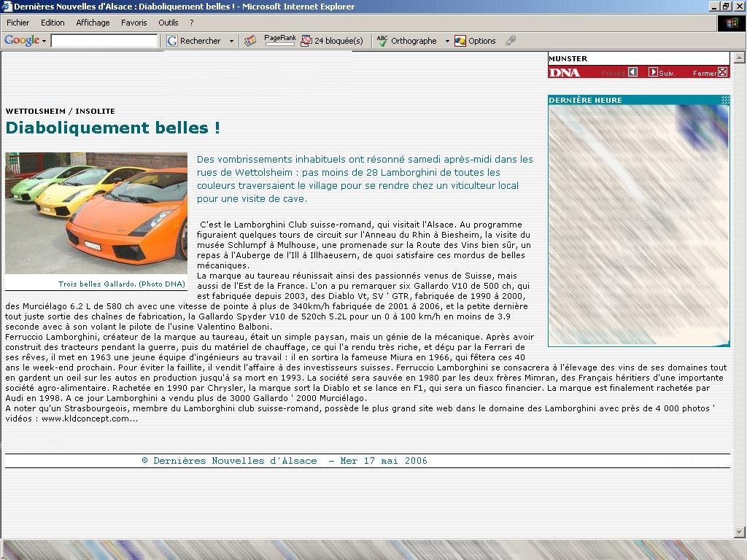This screenshot has width=747, height=560.
Task: Click the Rechercher search button
Action: (x=193, y=41)
